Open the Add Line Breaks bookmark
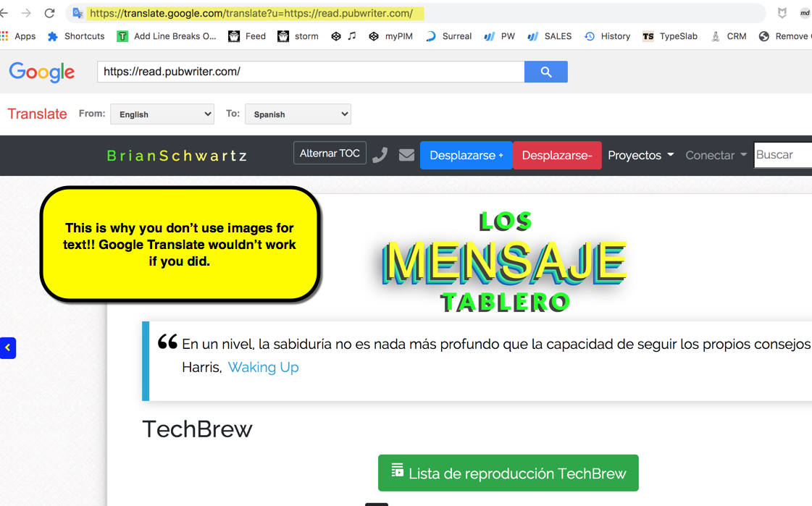This screenshot has width=812, height=506. (166, 36)
